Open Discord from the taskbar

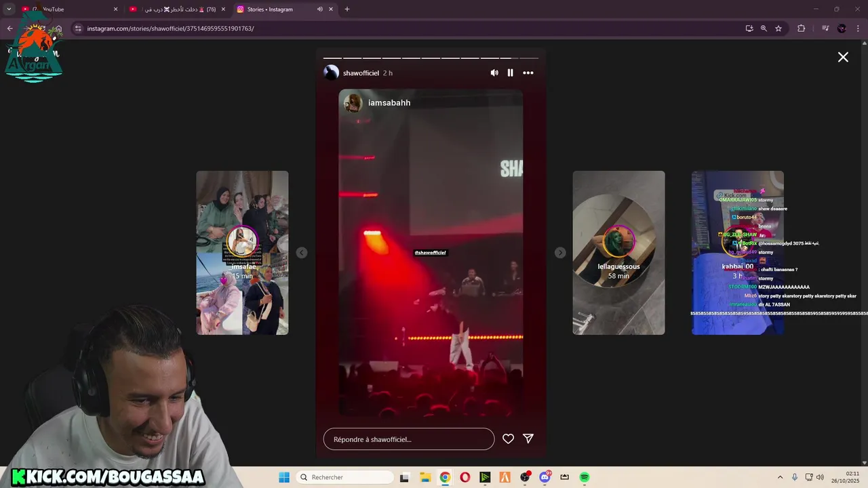545,477
